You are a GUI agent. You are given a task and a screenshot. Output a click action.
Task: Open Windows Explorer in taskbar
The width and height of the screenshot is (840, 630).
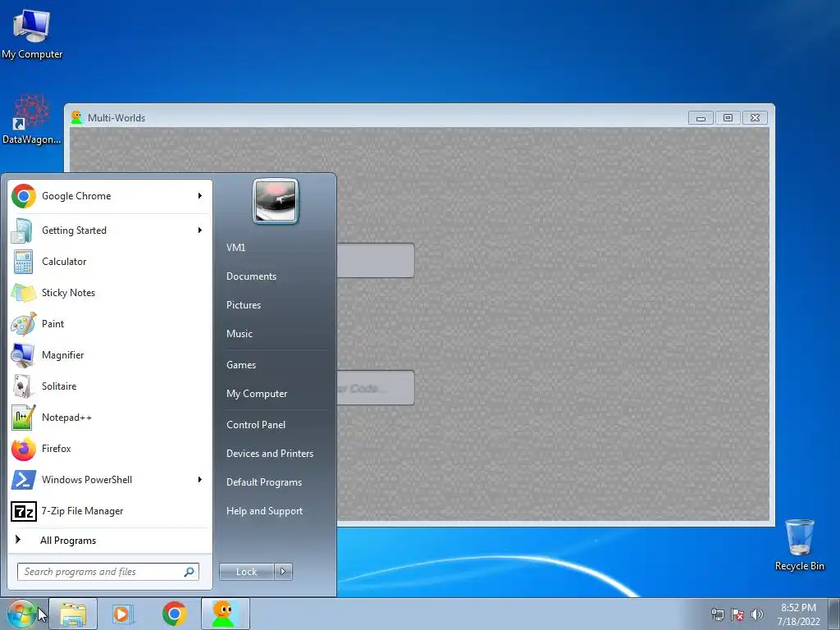tap(73, 614)
